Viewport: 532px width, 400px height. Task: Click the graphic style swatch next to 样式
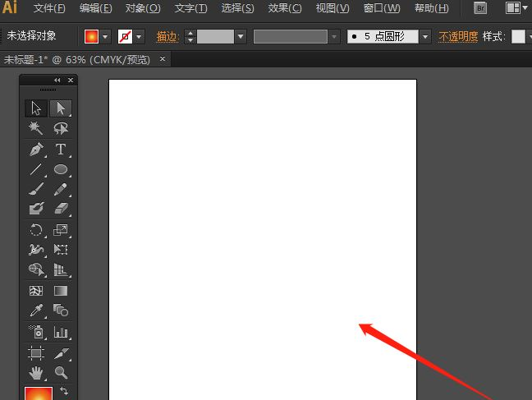[518, 36]
